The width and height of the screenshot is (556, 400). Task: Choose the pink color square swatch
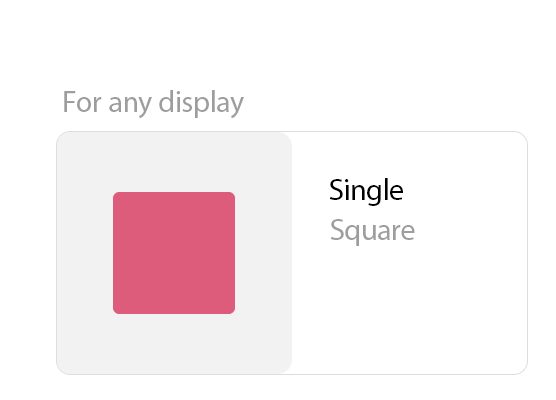(174, 253)
